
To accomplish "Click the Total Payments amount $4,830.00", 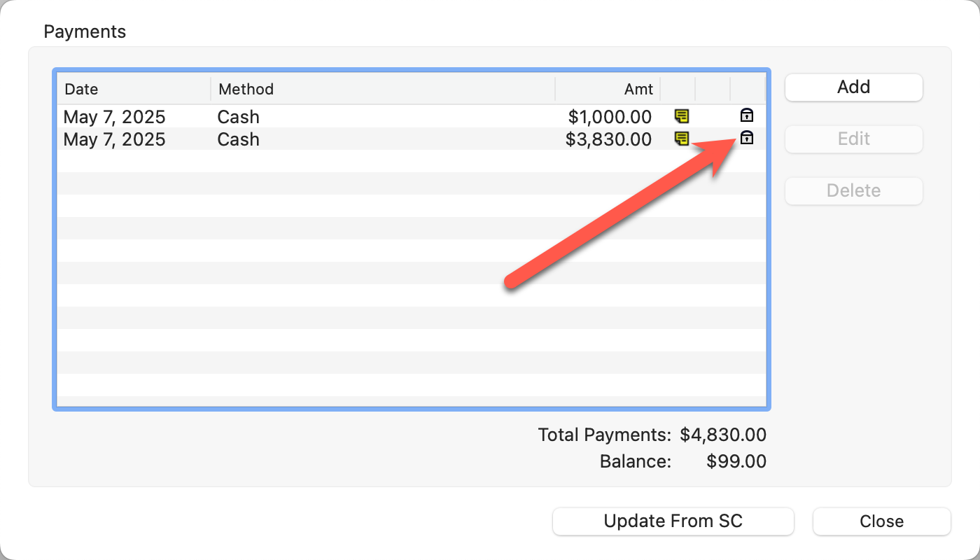I will tap(722, 435).
